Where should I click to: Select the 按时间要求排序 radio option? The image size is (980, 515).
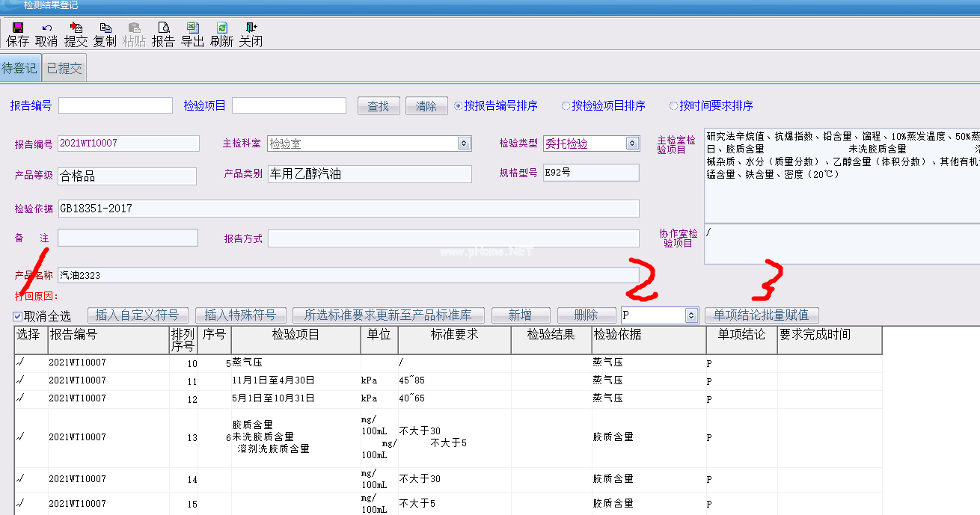tap(673, 105)
